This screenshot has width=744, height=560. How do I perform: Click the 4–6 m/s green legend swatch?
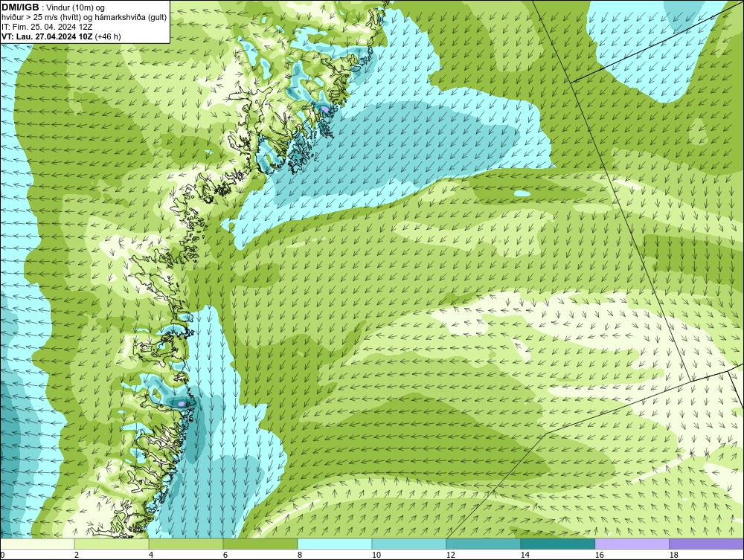[186, 544]
